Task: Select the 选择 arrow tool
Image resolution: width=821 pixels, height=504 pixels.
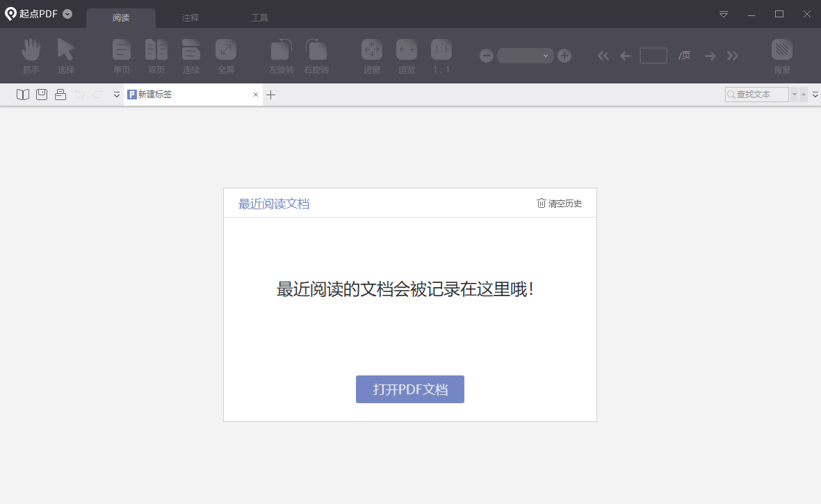Action: pyautogui.click(x=66, y=56)
